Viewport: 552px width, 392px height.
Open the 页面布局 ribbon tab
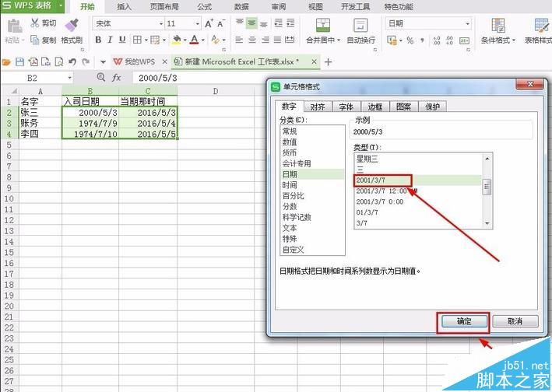click(164, 7)
